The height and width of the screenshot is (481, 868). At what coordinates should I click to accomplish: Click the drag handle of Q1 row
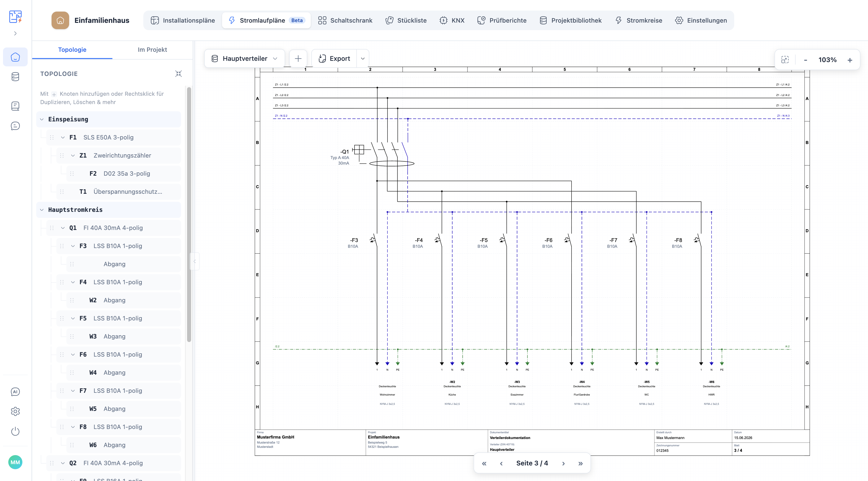click(x=52, y=228)
